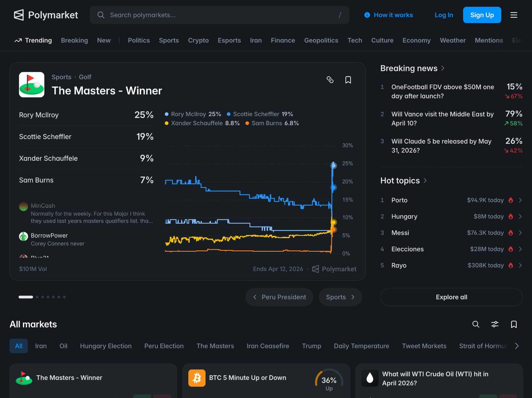532x398 pixels.
Task: Open the Politics category tab
Action: point(139,40)
